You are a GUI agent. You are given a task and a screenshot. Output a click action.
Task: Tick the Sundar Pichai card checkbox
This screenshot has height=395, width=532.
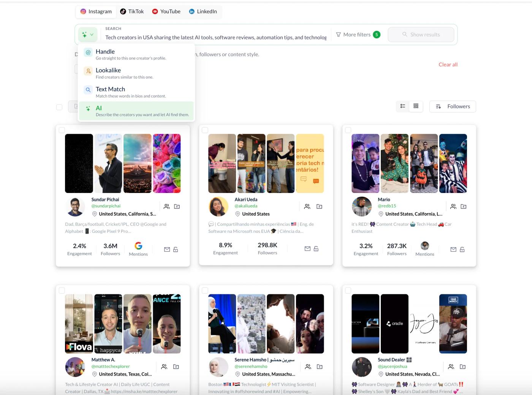62,130
